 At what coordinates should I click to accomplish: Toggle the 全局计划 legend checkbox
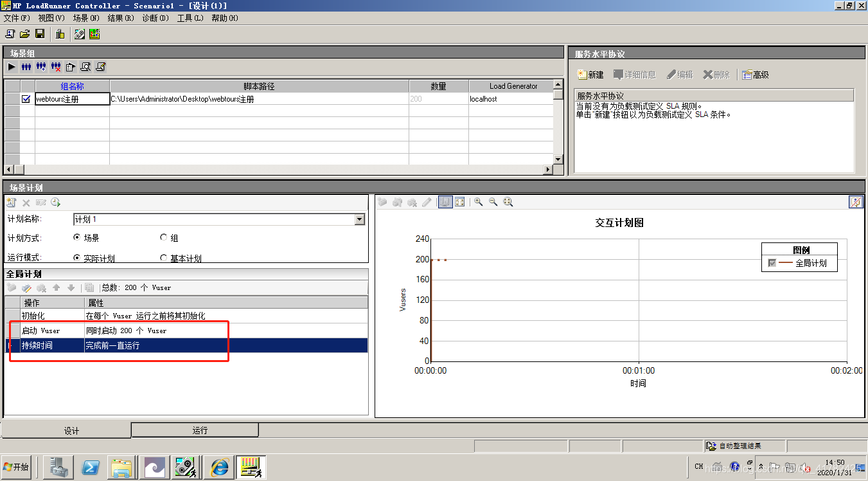772,263
